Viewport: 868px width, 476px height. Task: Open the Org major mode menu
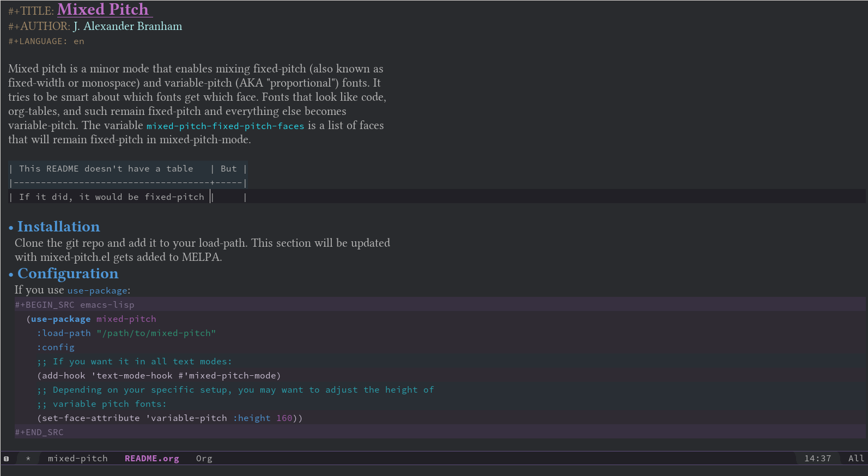pyautogui.click(x=204, y=459)
